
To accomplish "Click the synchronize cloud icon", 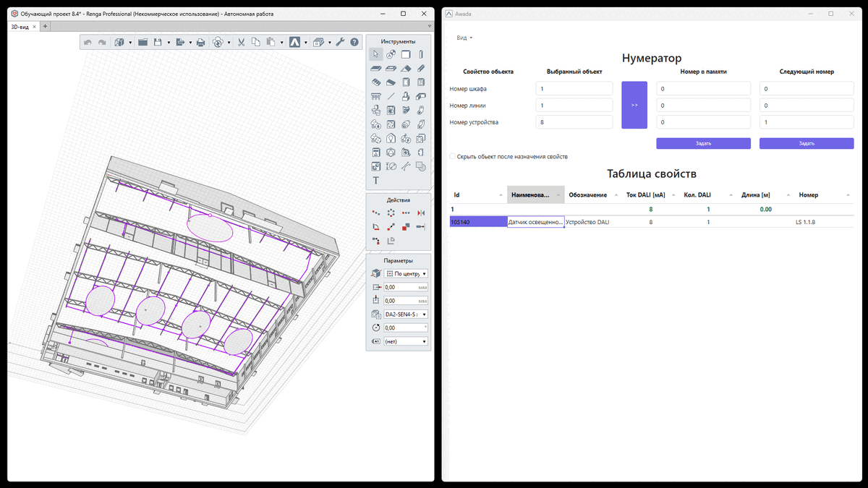I will click(x=218, y=43).
